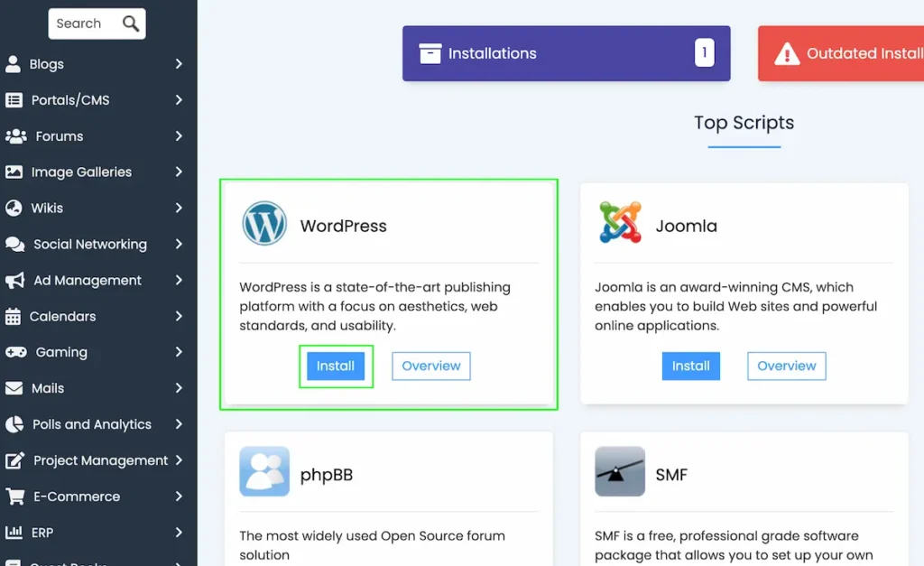This screenshot has width=924, height=566.
Task: Click the SMF logo
Action: click(620, 471)
